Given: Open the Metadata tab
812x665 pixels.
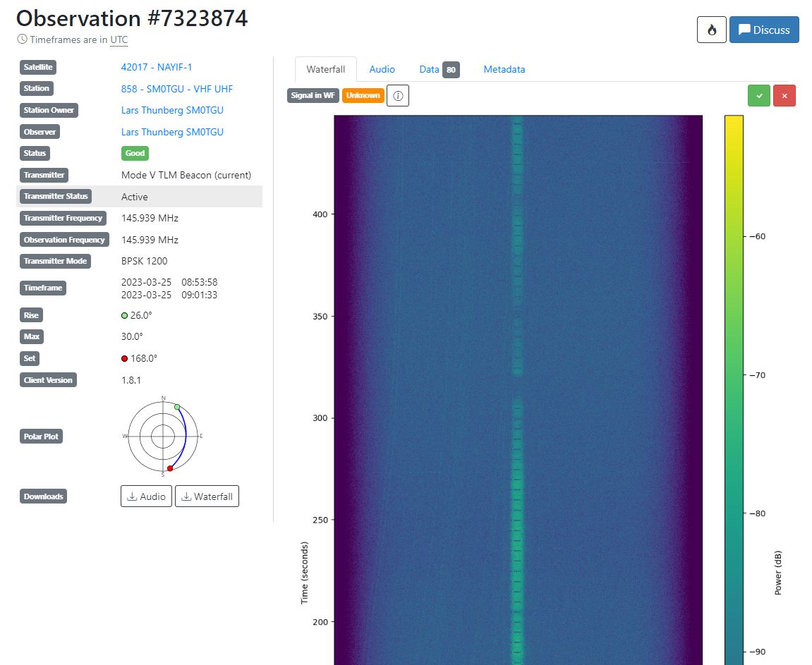Looking at the screenshot, I should pyautogui.click(x=504, y=69).
